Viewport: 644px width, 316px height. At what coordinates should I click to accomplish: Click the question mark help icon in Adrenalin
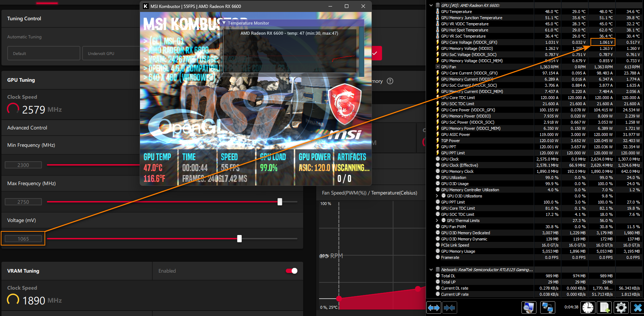(390, 81)
